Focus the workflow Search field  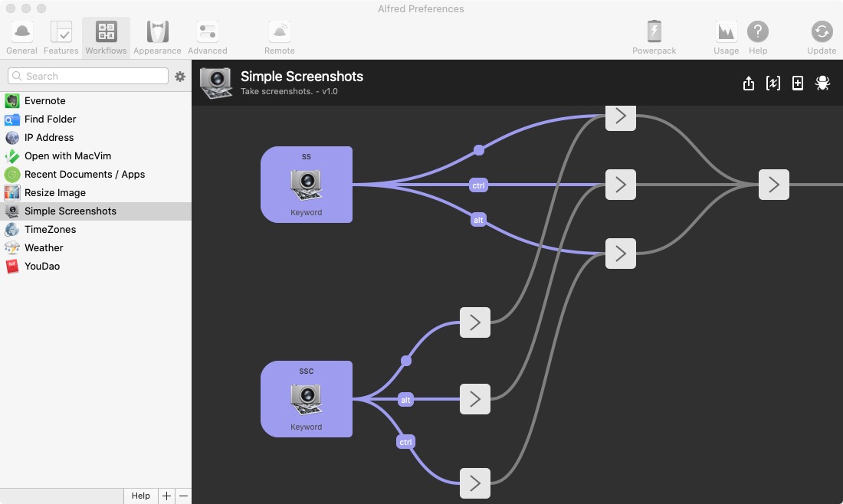tap(88, 76)
